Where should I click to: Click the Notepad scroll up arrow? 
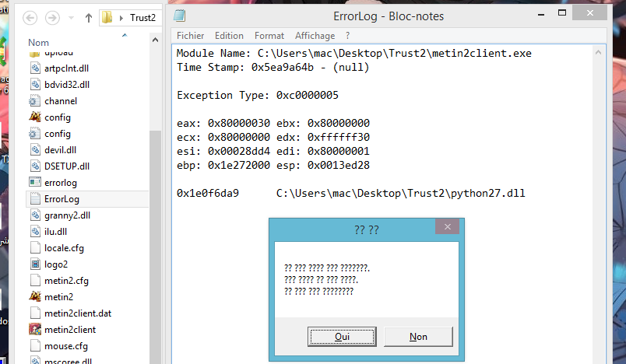[598, 52]
